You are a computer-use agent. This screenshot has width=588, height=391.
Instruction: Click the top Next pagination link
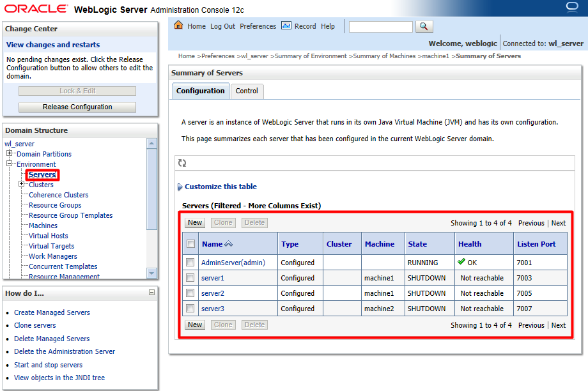pos(559,223)
